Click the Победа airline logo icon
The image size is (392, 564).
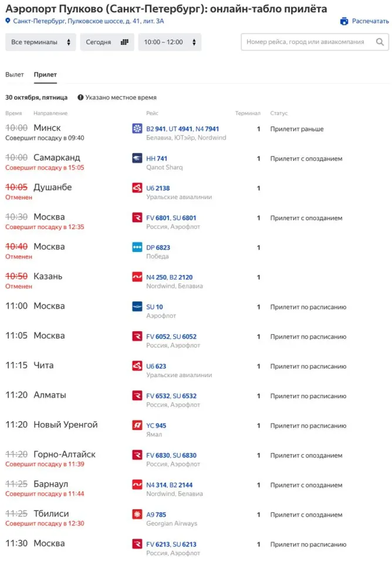pos(137,247)
